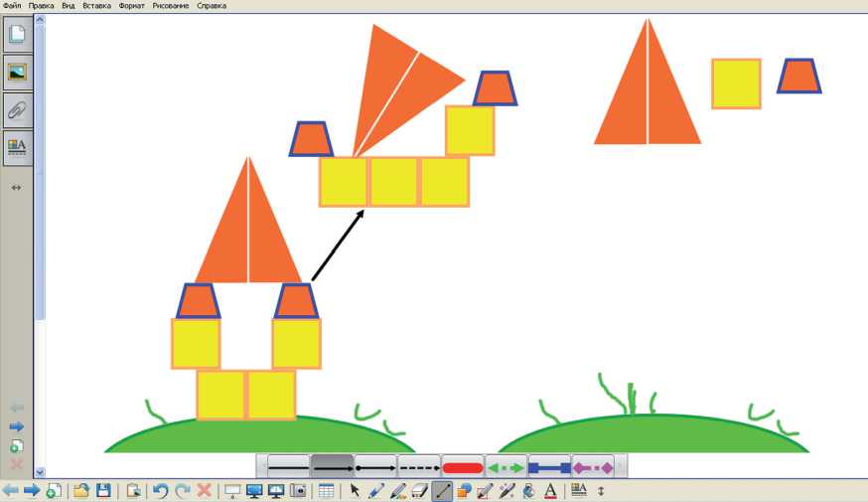Open the Рисование menu
Viewport: 868px width, 502px height.
pyautogui.click(x=171, y=6)
